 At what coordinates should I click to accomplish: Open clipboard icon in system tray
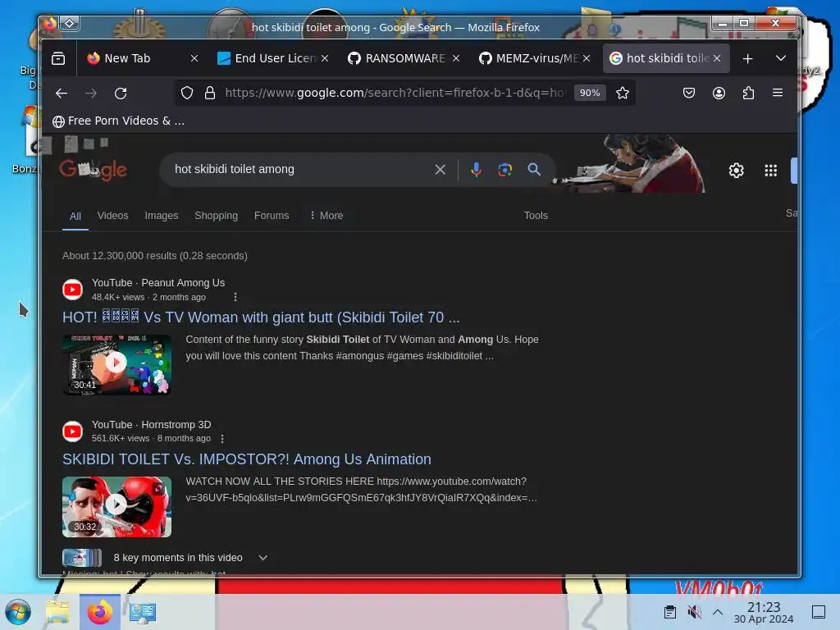click(x=669, y=612)
